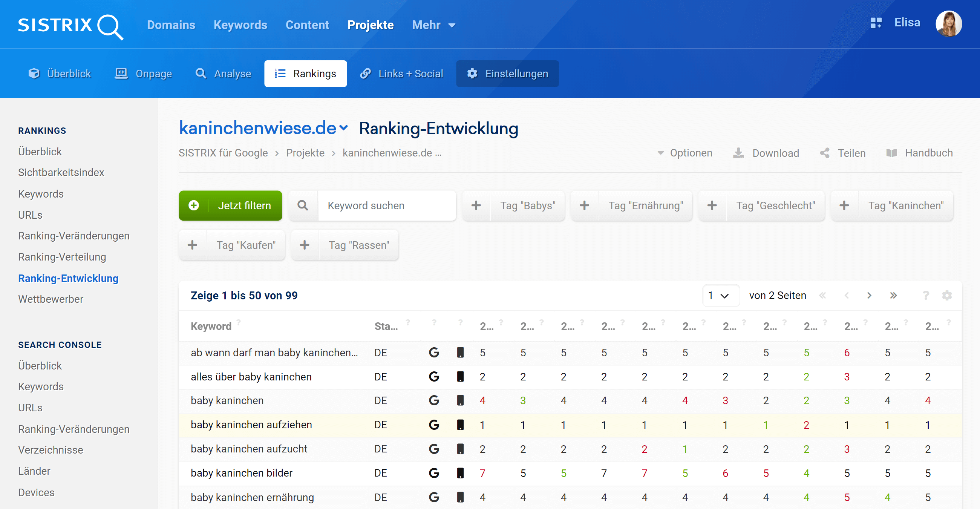Open the page number selector
Screen dimensions: 980x509
point(720,296)
